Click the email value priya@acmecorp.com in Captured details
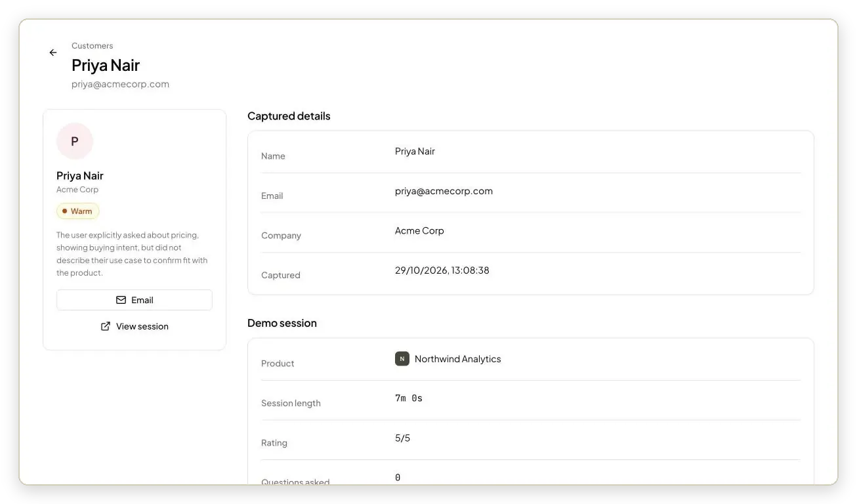Screen dimensions: 857x504 [444, 191]
